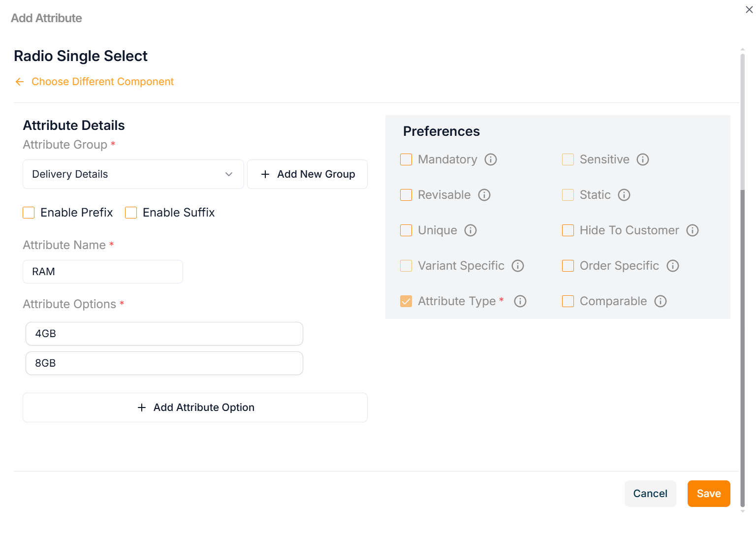Click the info icon next to Unique
This screenshot has height=534, width=756.
[471, 230]
